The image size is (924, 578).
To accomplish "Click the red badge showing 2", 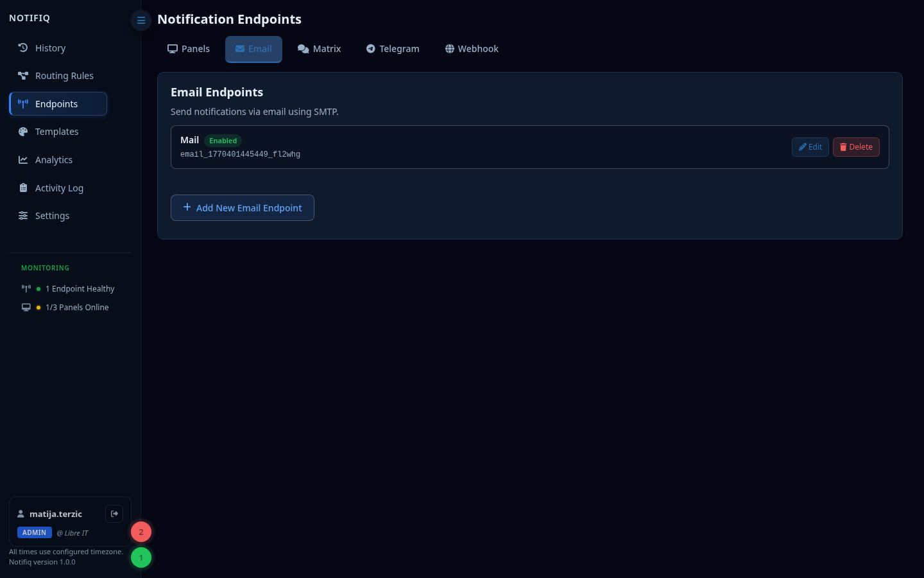I will point(141,532).
